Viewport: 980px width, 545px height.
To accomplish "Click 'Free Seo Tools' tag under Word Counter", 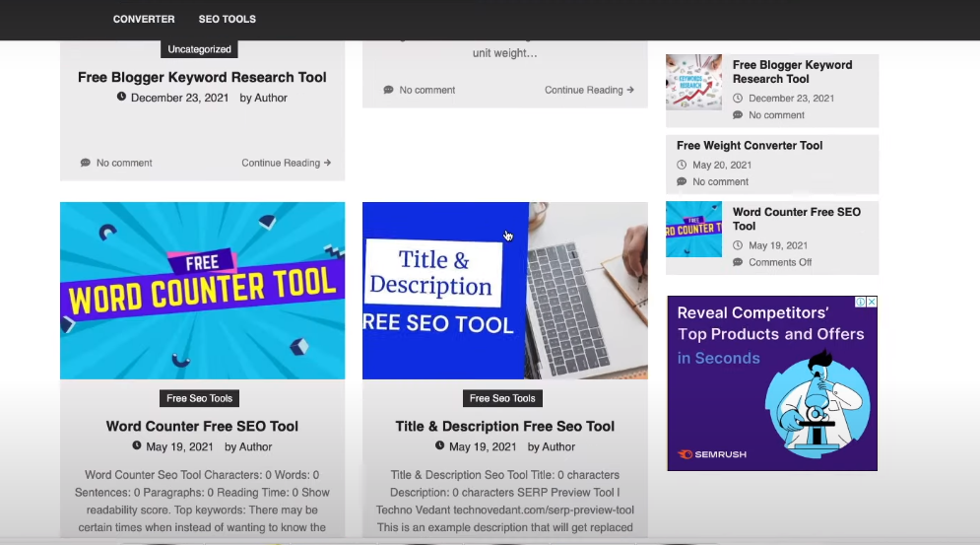I will (199, 398).
